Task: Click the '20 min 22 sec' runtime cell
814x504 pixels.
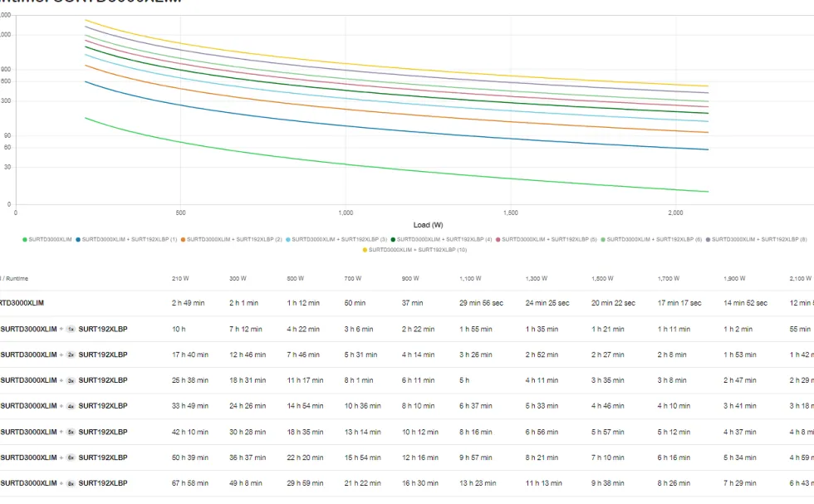Action: (x=613, y=303)
